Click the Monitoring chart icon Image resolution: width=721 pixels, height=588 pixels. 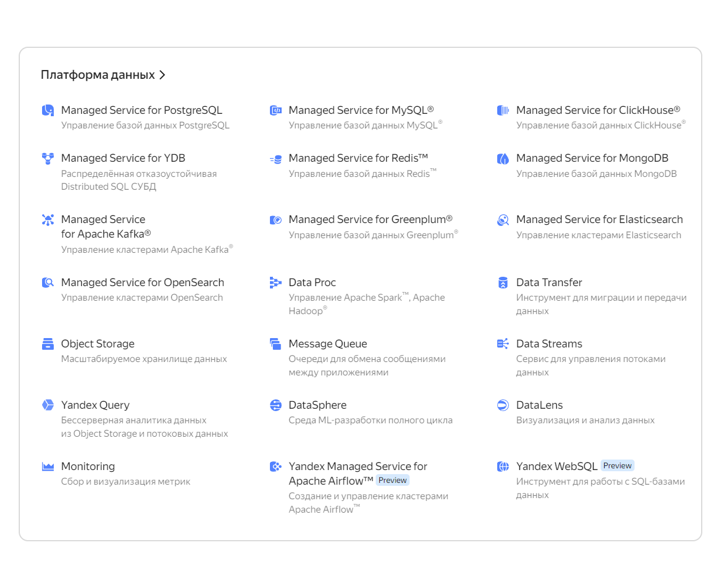pyautogui.click(x=48, y=467)
